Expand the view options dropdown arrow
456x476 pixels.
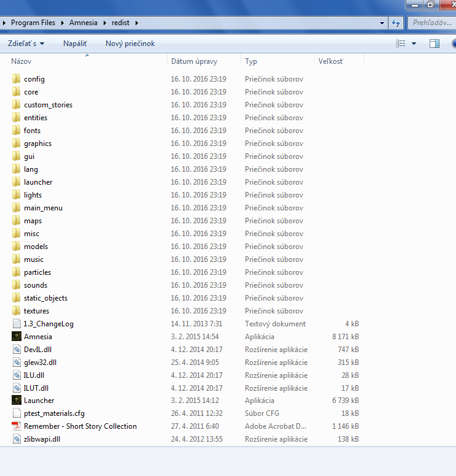[414, 44]
